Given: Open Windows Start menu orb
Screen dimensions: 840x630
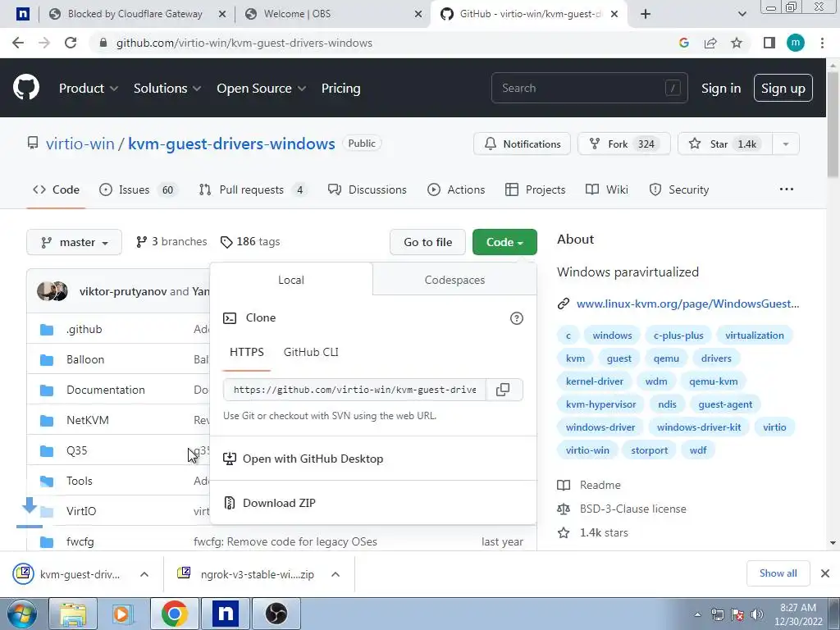Looking at the screenshot, I should [x=21, y=614].
